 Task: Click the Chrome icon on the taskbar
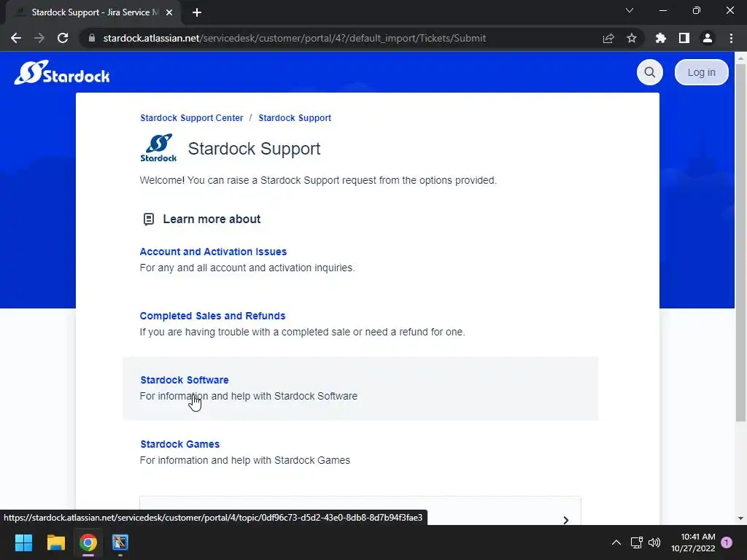[x=88, y=542]
